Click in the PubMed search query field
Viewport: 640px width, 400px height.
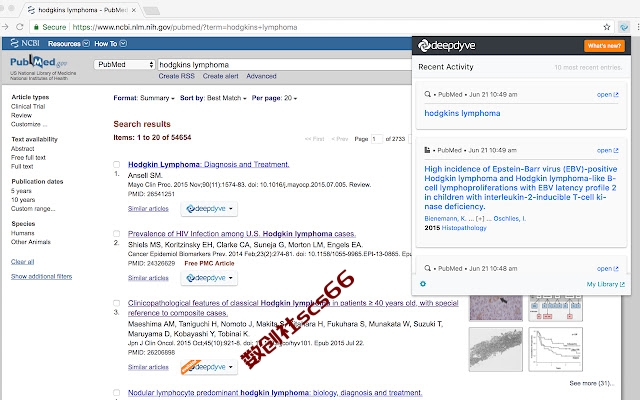[284, 64]
